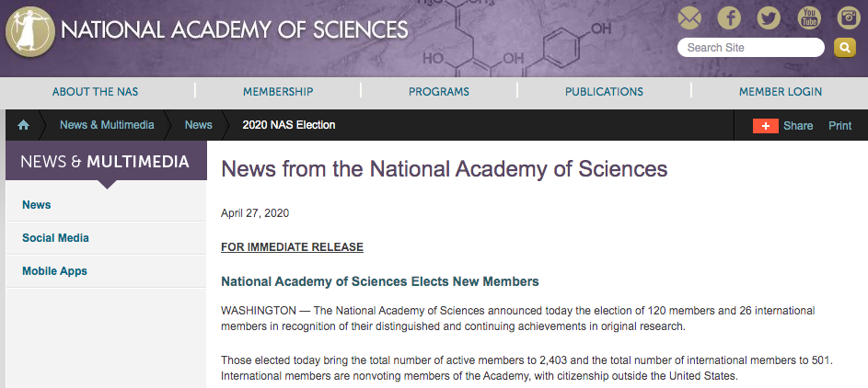868x388 pixels.
Task: Click the Print link
Action: point(839,125)
